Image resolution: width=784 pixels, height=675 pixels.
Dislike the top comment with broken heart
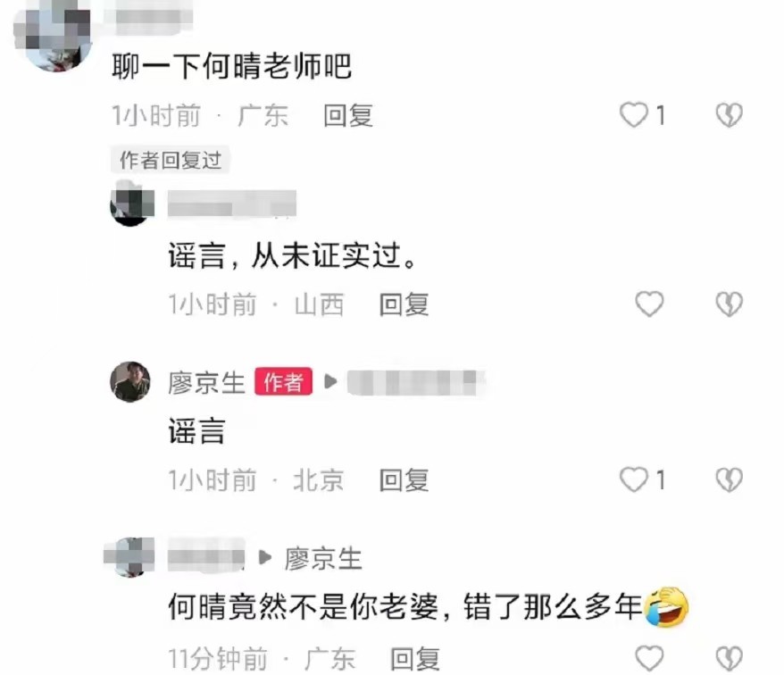(x=729, y=115)
